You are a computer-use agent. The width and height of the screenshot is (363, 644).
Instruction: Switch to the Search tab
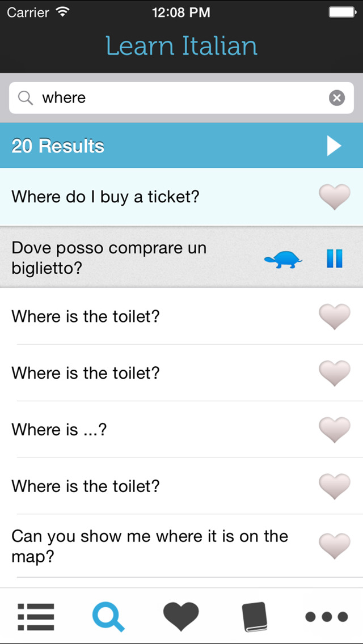(x=108, y=616)
